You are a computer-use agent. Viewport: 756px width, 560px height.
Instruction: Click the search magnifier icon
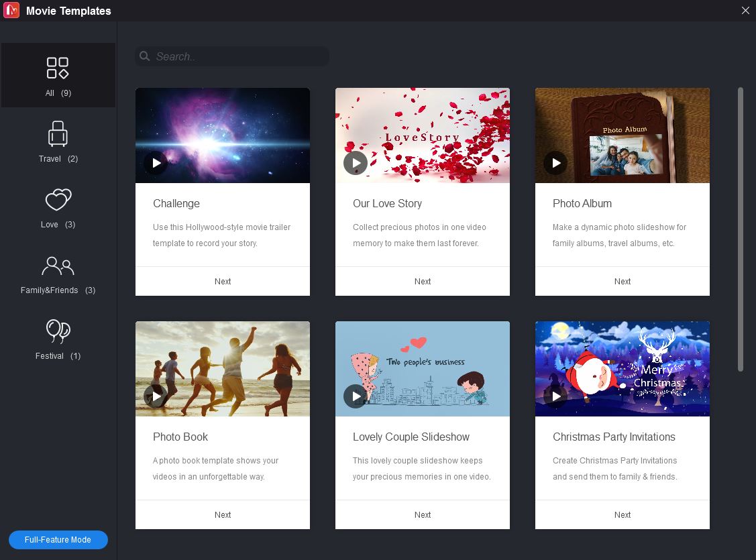(x=145, y=56)
